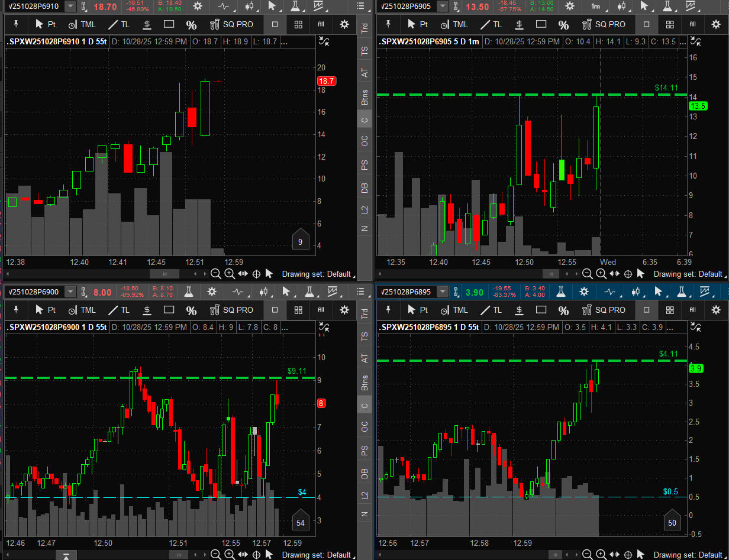
Task: Click the TML button in P6895 toolbar
Action: [x=453, y=310]
